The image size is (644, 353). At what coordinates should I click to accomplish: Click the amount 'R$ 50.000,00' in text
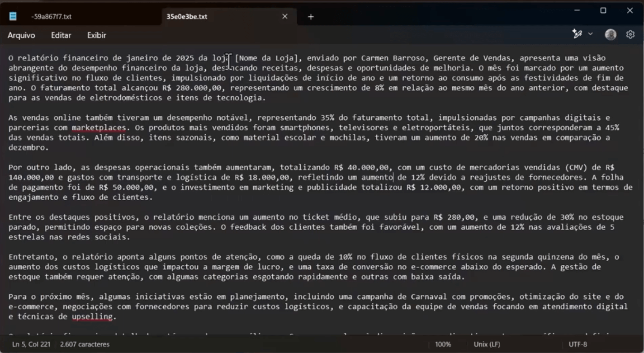point(126,187)
